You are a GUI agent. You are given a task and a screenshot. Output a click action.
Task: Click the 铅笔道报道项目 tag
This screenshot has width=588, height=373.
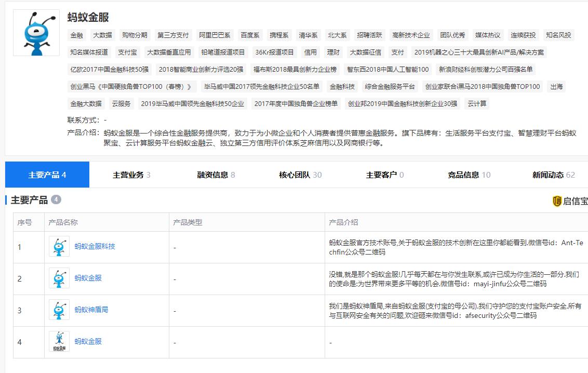[x=223, y=52]
